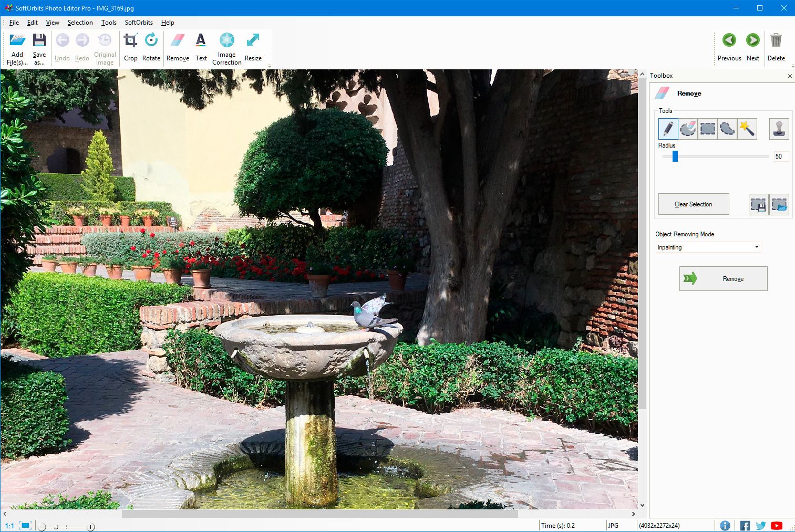
Task: Open the YouTube link icon
Action: (777, 525)
